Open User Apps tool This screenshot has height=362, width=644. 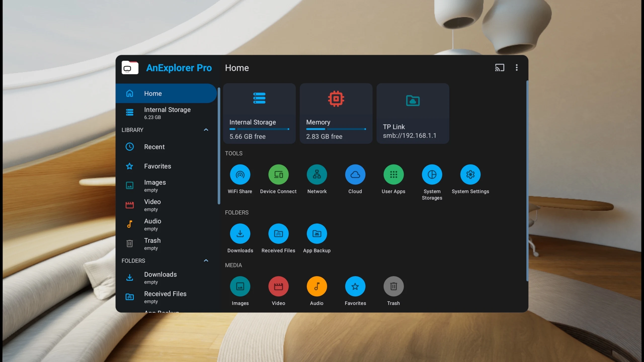click(393, 174)
